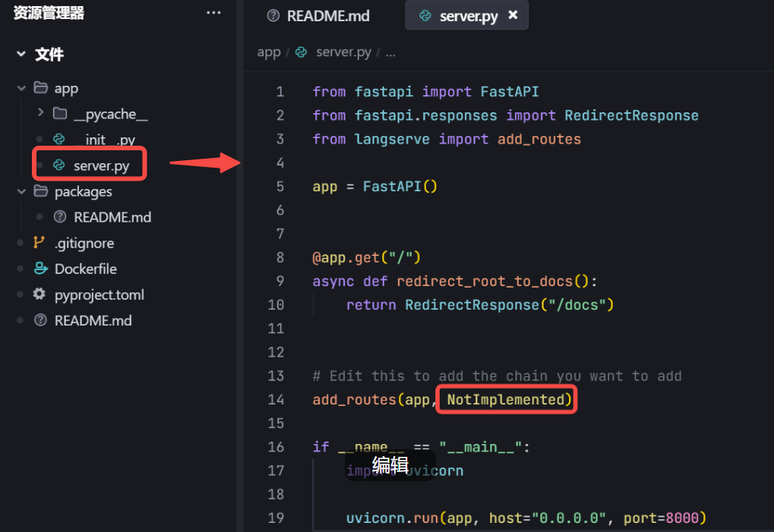Click the pyproject.toml gear icon
Screen dimensions: 774x532
[40, 294]
